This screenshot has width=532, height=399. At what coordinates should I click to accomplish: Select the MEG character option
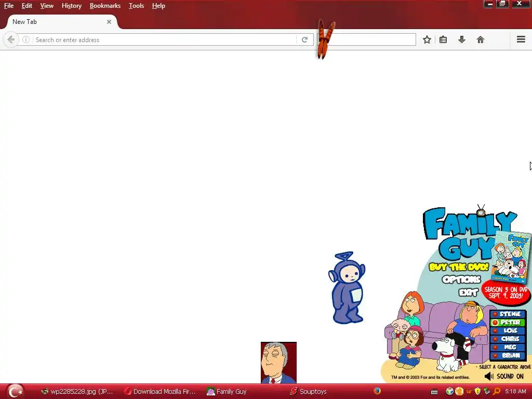pos(508,347)
